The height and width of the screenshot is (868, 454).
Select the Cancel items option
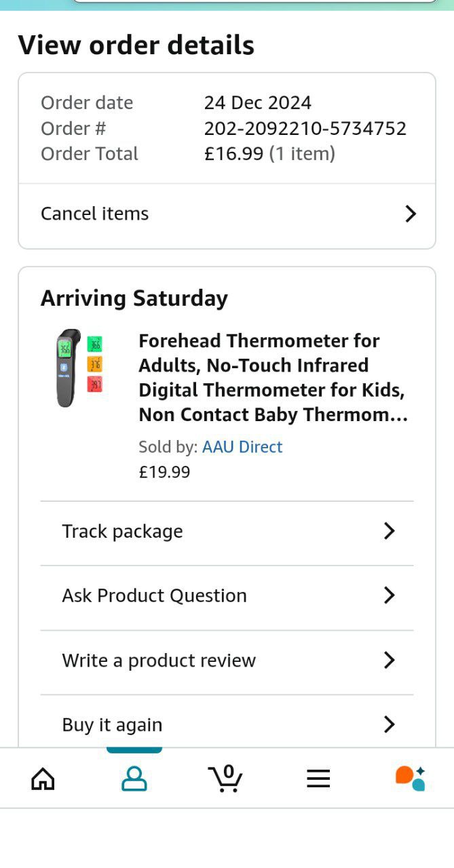[x=95, y=214]
